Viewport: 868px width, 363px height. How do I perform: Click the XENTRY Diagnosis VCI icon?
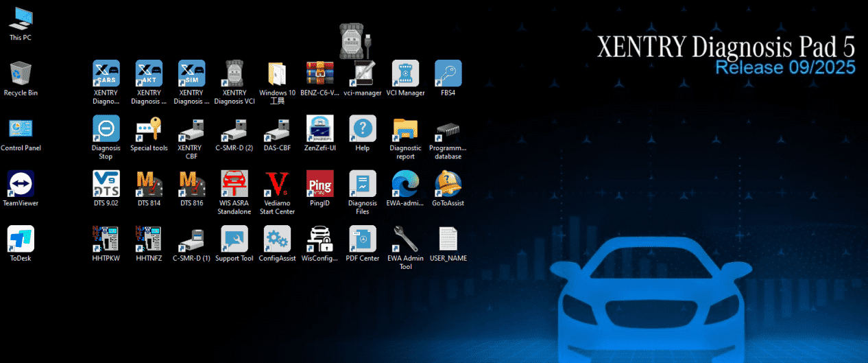coord(234,74)
